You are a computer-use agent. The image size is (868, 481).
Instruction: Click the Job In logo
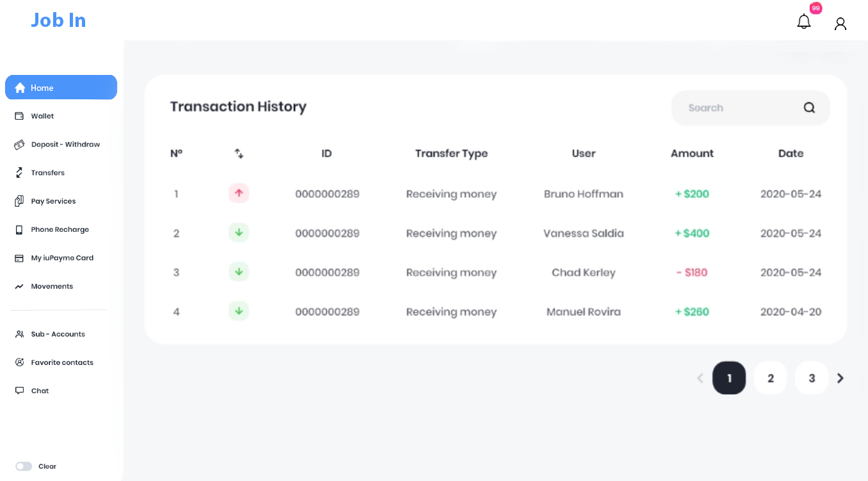(x=58, y=20)
